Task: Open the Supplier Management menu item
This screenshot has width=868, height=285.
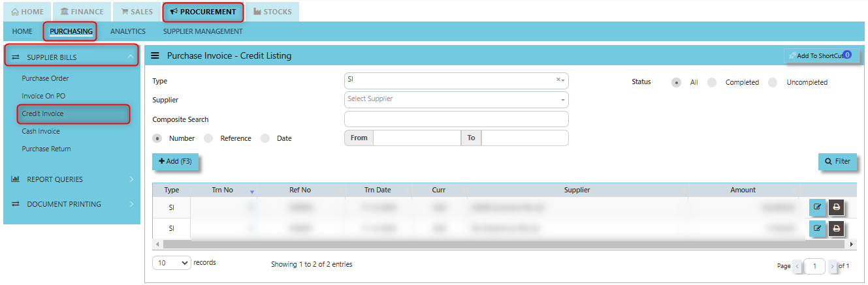Action: point(202,31)
